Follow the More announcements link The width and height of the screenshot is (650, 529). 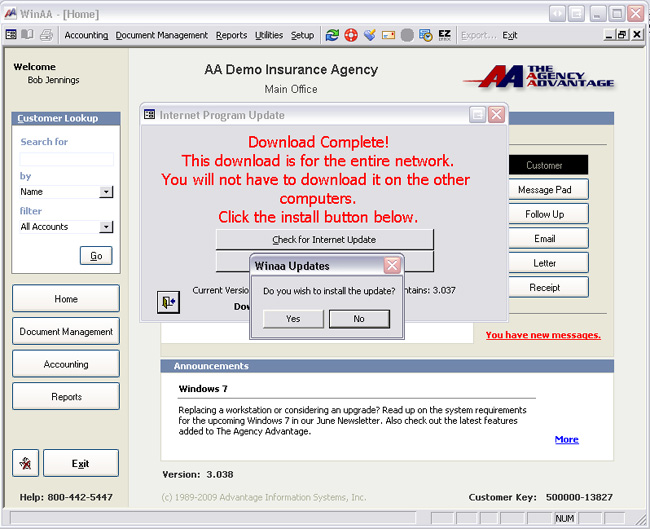[x=566, y=439]
